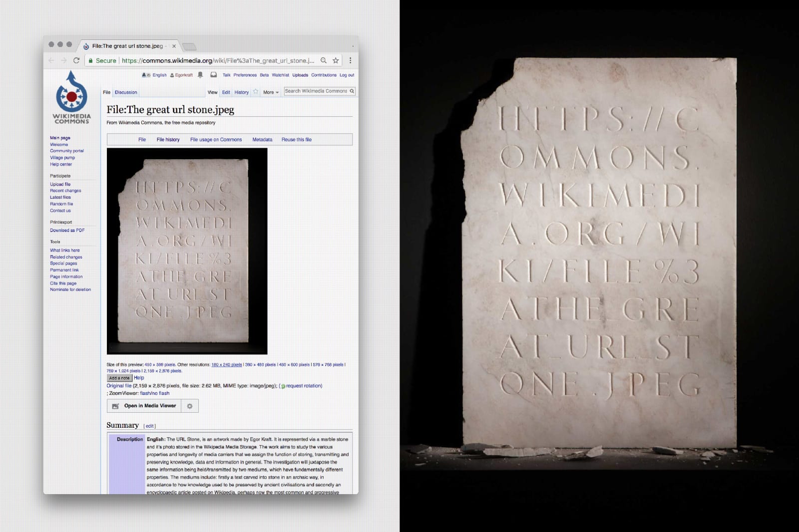Open Help center sidebar link
The width and height of the screenshot is (799, 532).
pos(61,164)
